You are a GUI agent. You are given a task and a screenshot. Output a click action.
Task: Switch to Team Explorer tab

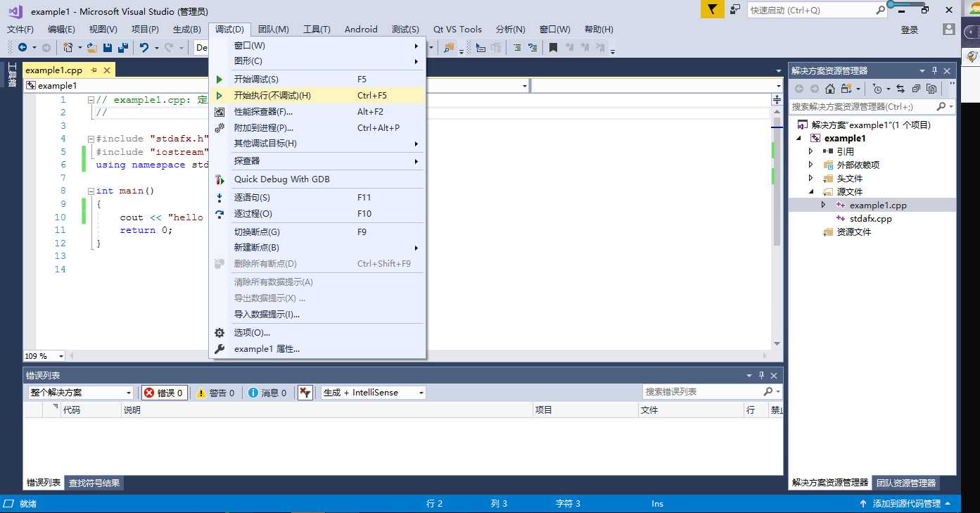click(906, 483)
